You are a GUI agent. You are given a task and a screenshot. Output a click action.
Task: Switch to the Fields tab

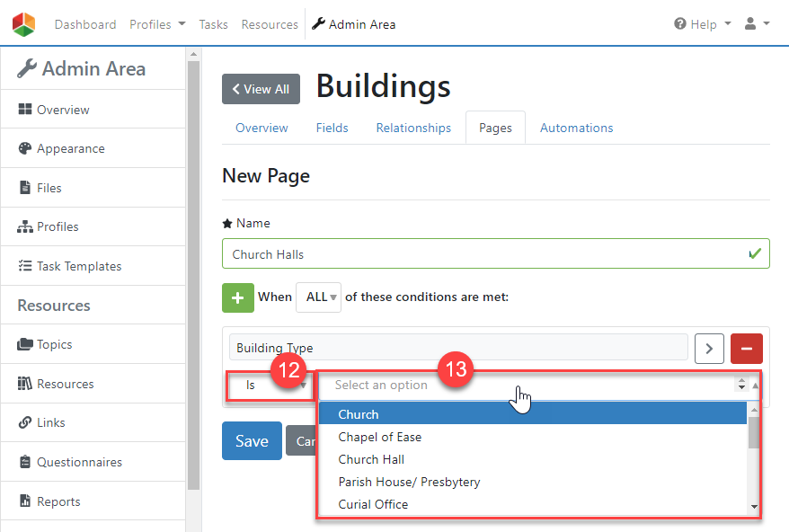(332, 128)
